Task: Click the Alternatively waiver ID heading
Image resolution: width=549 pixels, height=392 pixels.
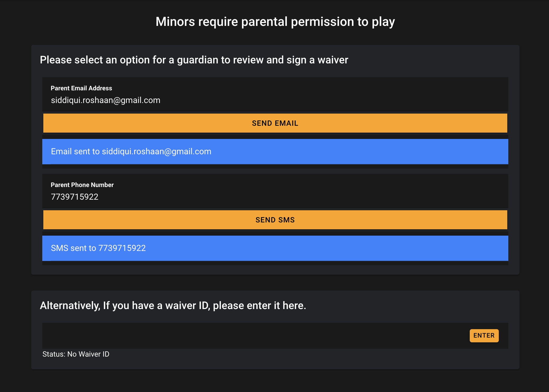Action: click(173, 306)
